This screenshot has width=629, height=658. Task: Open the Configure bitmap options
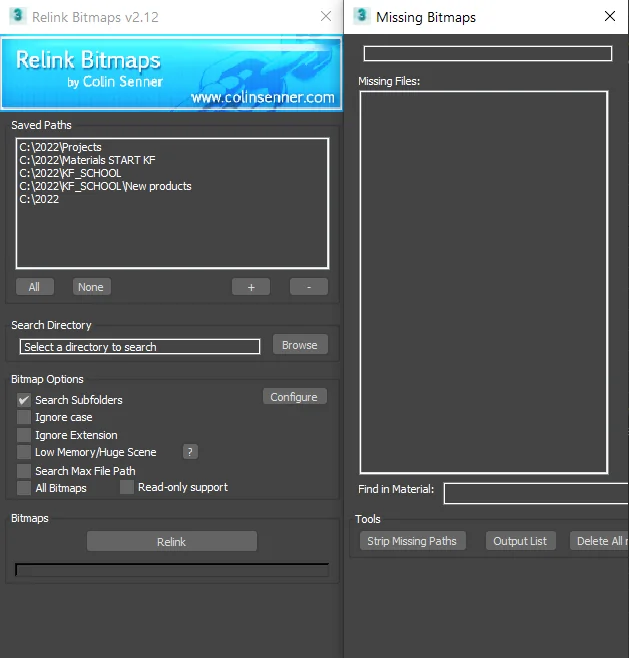[x=295, y=397]
